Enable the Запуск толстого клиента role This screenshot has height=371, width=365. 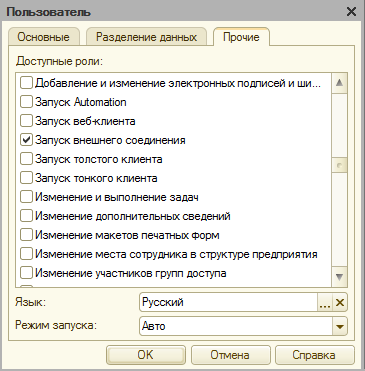[x=26, y=159]
